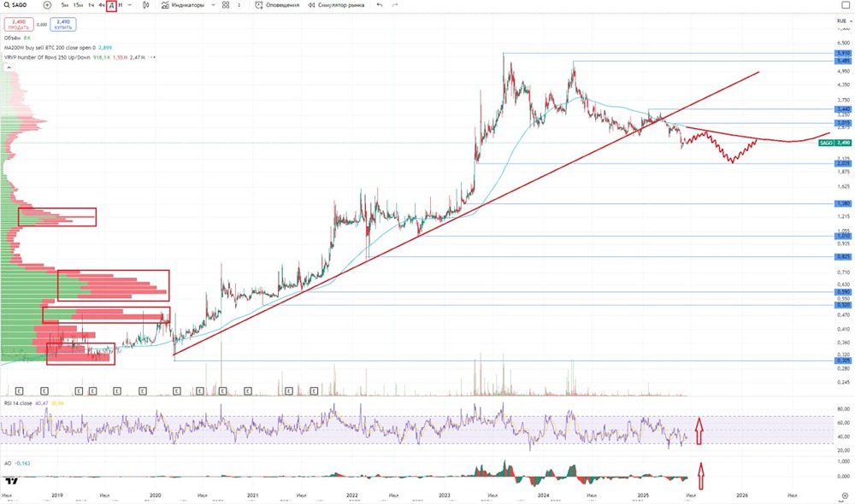Image resolution: width=855 pixels, height=504 pixels.
Task: Click the green SAGO 2,490 price label
Action: [834, 143]
